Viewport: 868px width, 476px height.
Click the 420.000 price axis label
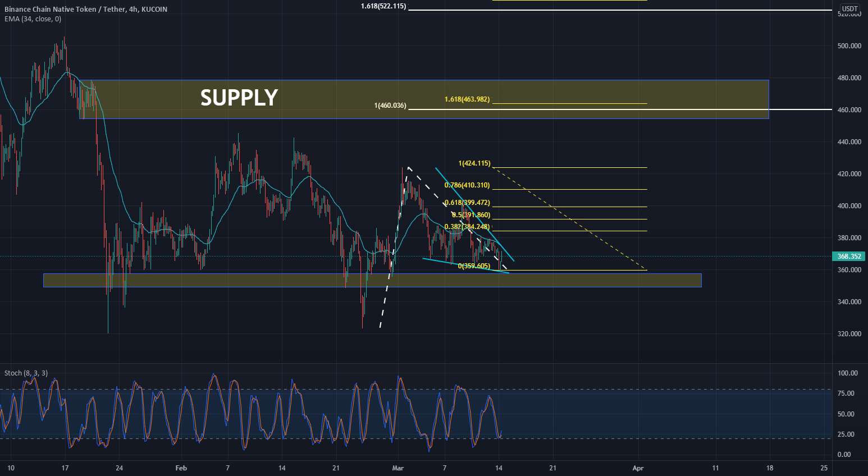coord(849,174)
